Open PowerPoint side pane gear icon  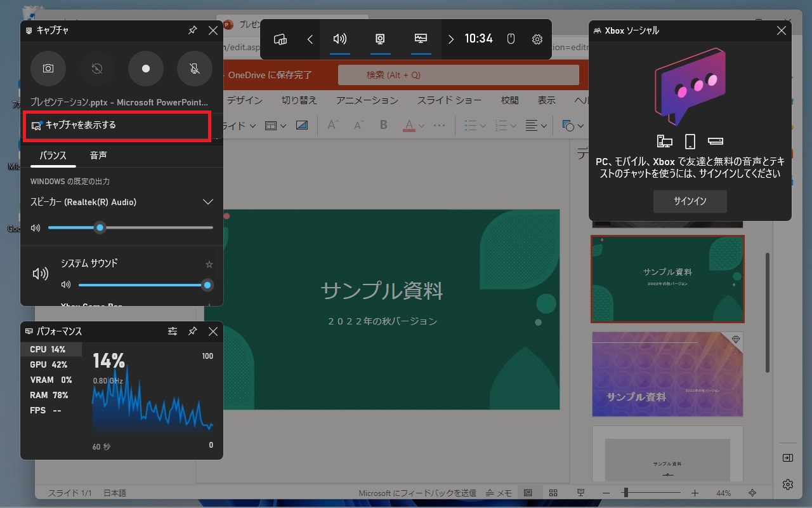tap(788, 485)
